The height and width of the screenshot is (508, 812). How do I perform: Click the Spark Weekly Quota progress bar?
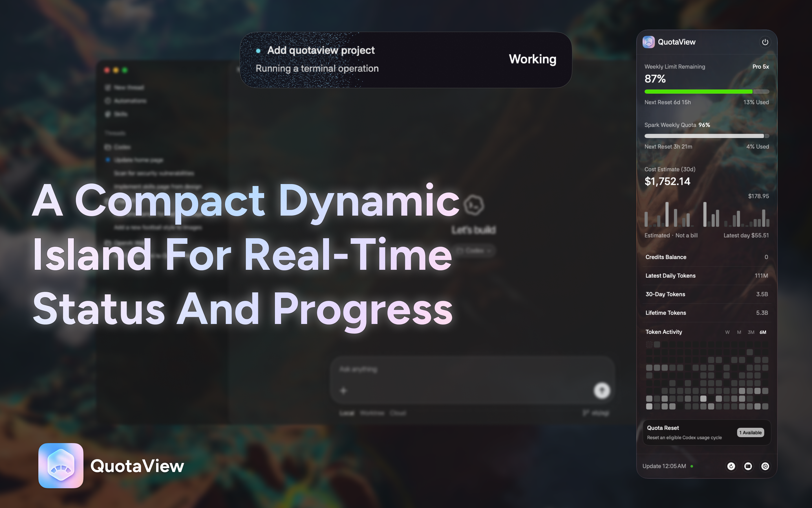(x=707, y=136)
